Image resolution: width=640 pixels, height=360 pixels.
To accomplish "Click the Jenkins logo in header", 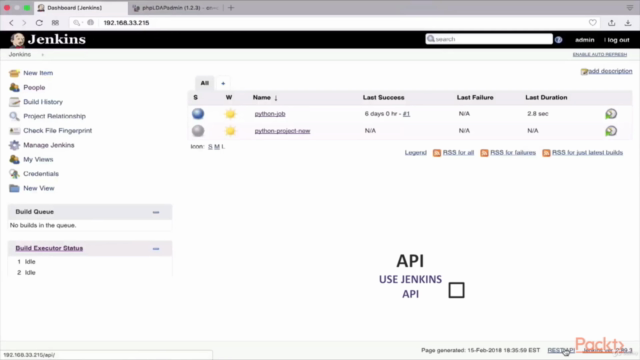I will (x=48, y=40).
